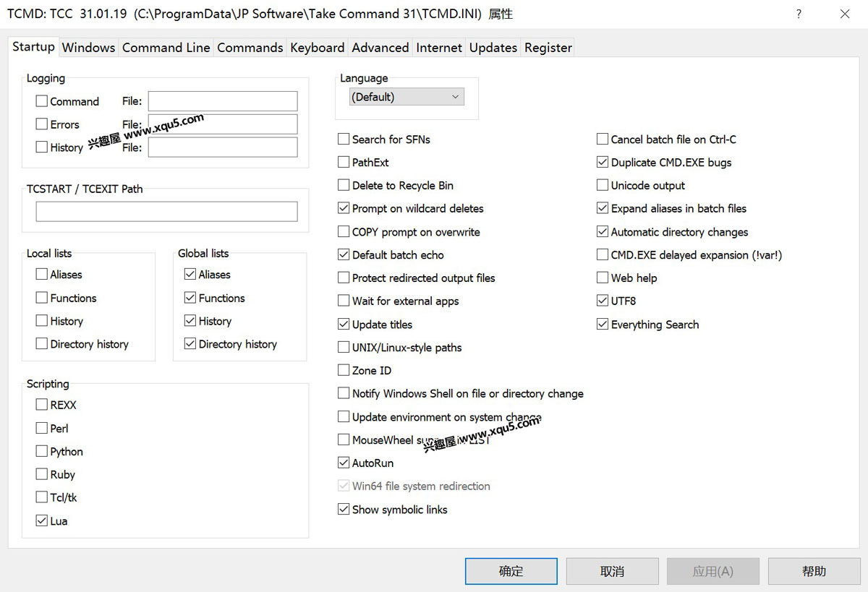
Task: Disable the AutoRun checkbox
Action: point(344,463)
